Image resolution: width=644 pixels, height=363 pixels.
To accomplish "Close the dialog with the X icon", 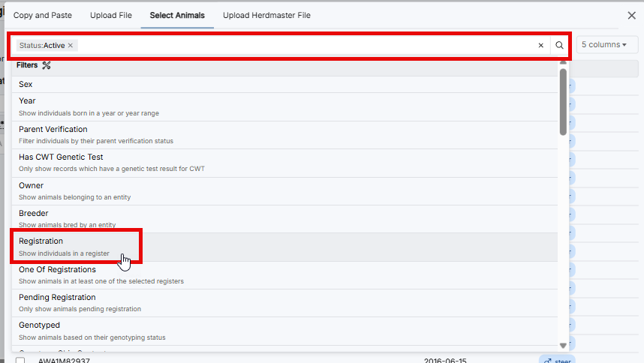I will pos(631,15).
